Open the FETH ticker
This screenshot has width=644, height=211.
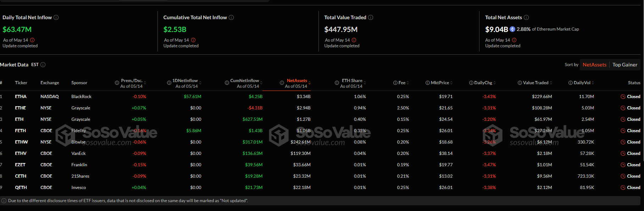(x=20, y=131)
